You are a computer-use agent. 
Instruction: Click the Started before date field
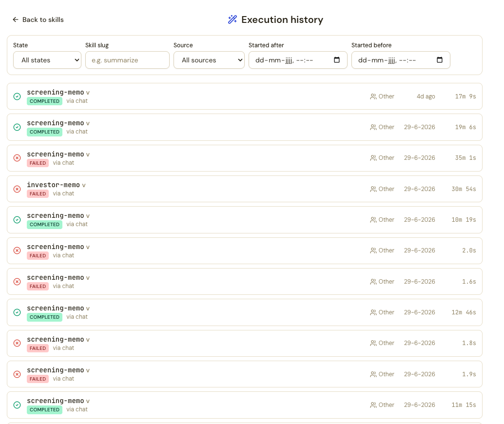point(401,60)
